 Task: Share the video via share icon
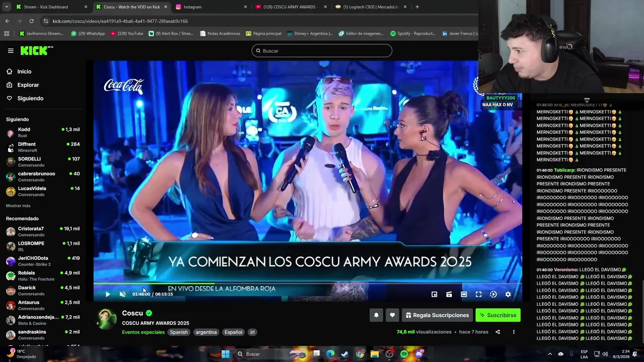498,332
